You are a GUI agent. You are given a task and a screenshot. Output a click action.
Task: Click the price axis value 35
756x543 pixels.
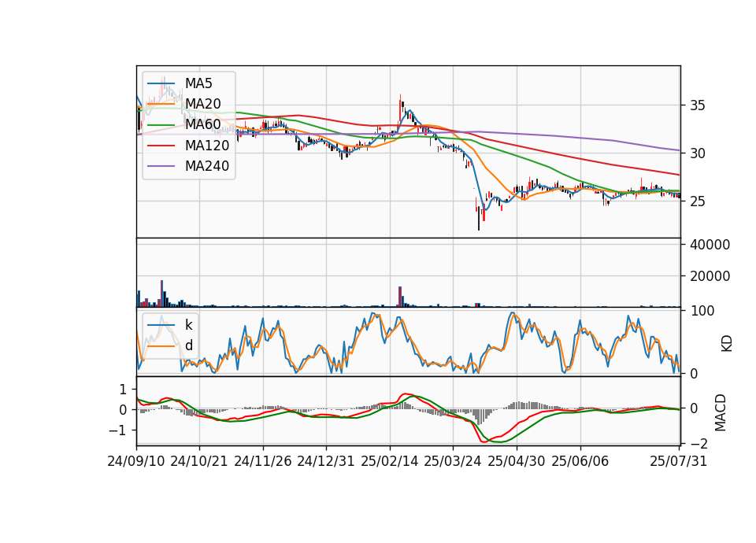[x=697, y=105]
